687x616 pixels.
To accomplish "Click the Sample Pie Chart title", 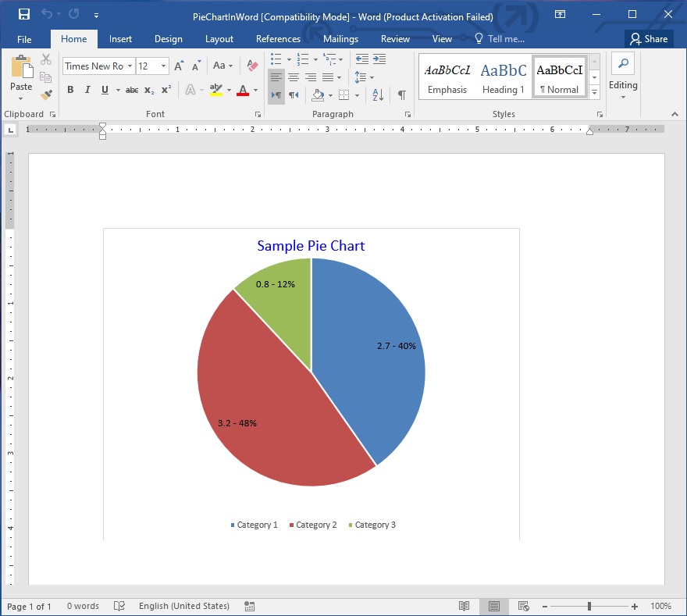I will click(311, 246).
